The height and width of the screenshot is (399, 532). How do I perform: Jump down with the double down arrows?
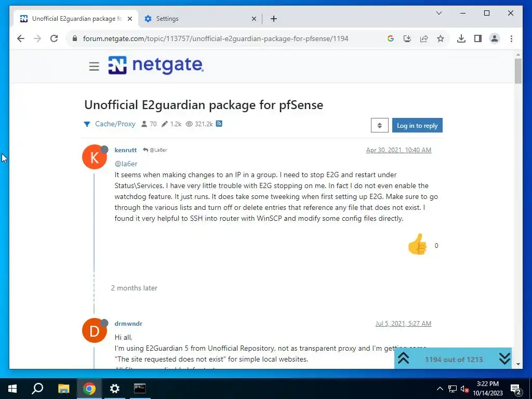click(504, 358)
